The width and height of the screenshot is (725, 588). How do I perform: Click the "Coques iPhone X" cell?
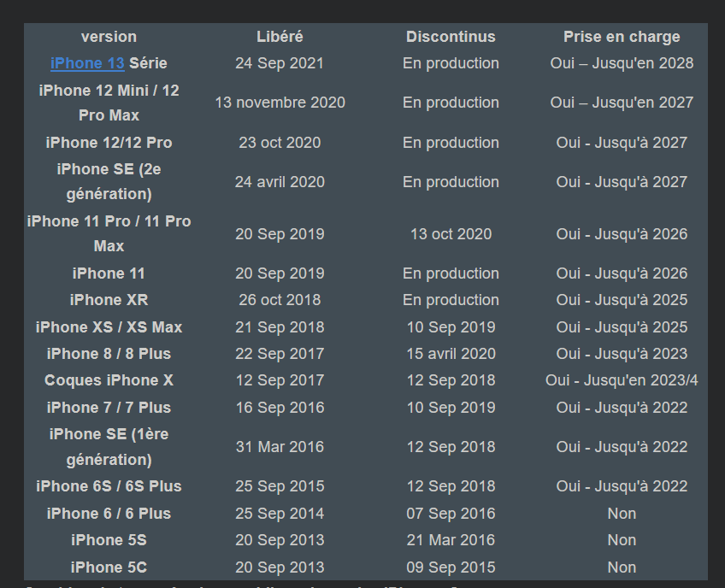pos(109,380)
